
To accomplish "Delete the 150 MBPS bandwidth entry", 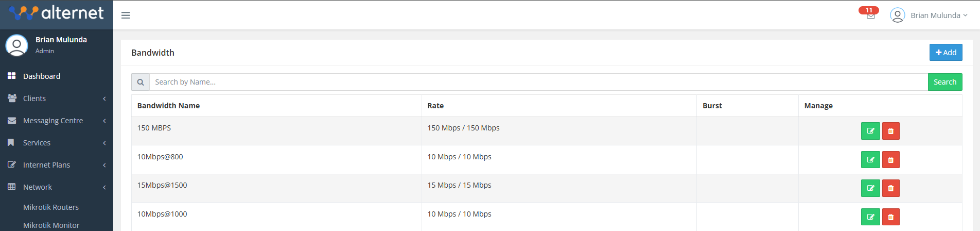I will 890,131.
